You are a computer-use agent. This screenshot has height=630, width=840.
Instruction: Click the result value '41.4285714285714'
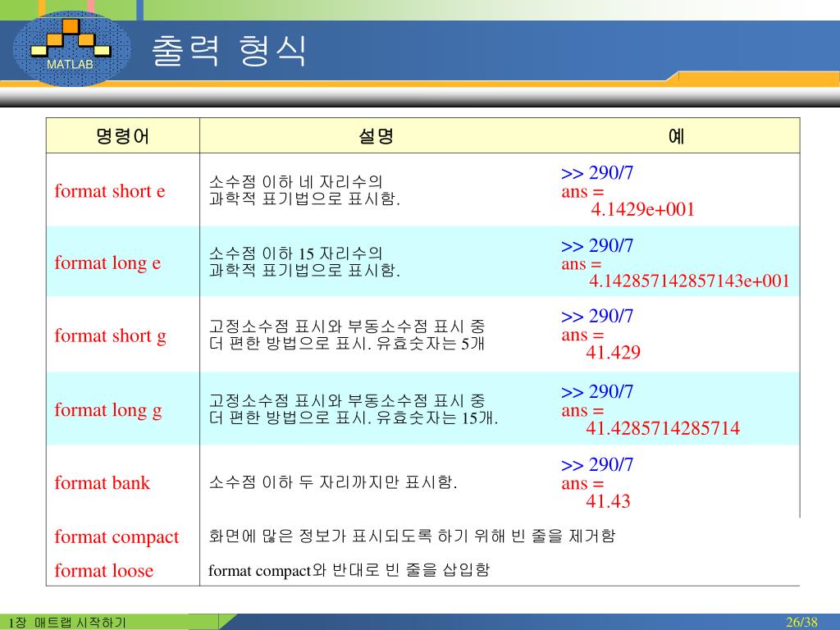663,428
